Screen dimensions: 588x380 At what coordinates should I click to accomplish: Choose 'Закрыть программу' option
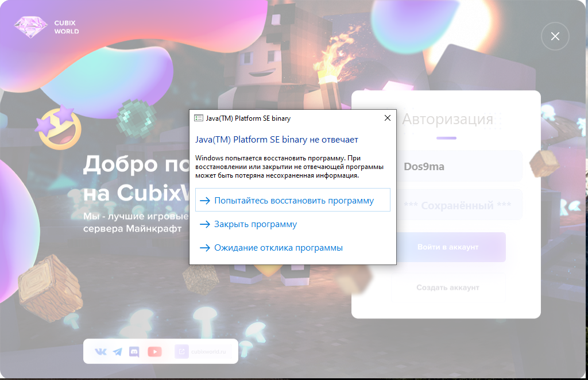click(x=255, y=224)
